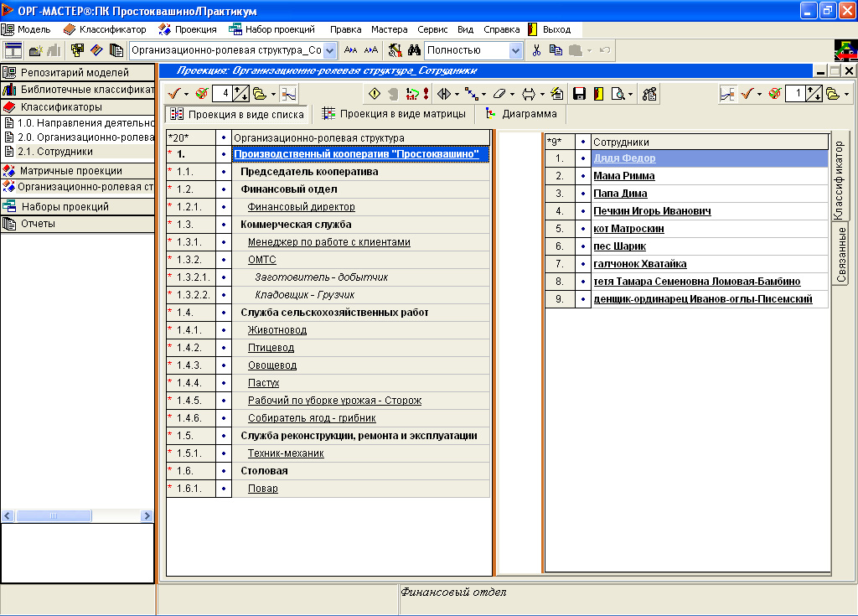Click the binoculars search icon
The height and width of the screenshot is (616, 858).
pyautogui.click(x=414, y=50)
